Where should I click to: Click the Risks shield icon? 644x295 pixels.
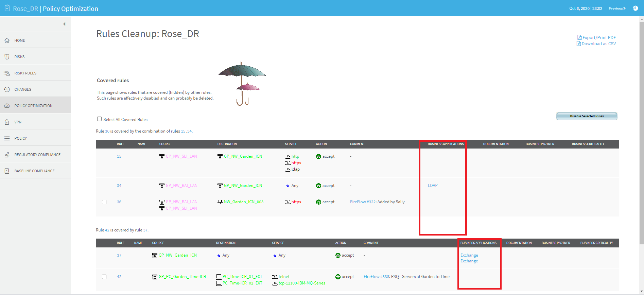(x=7, y=57)
